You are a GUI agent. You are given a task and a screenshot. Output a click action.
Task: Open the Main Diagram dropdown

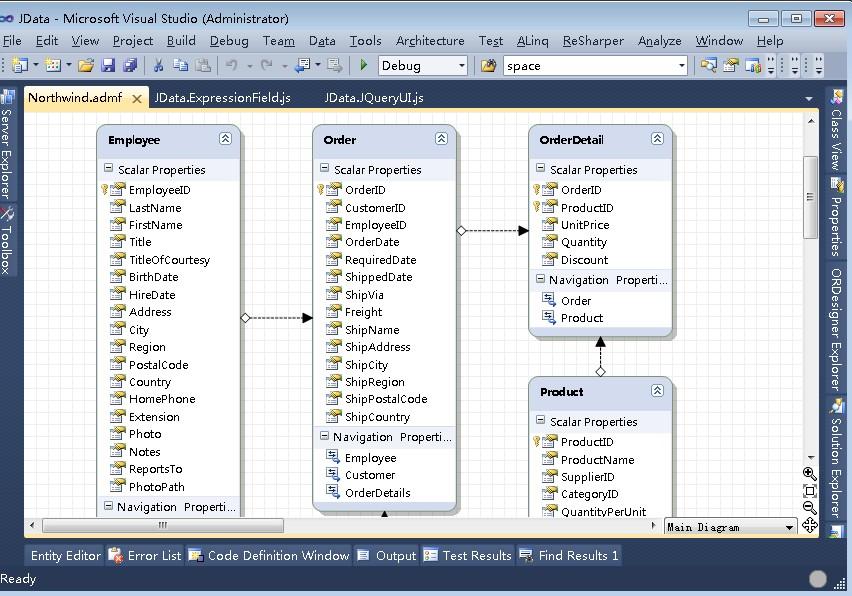point(789,527)
